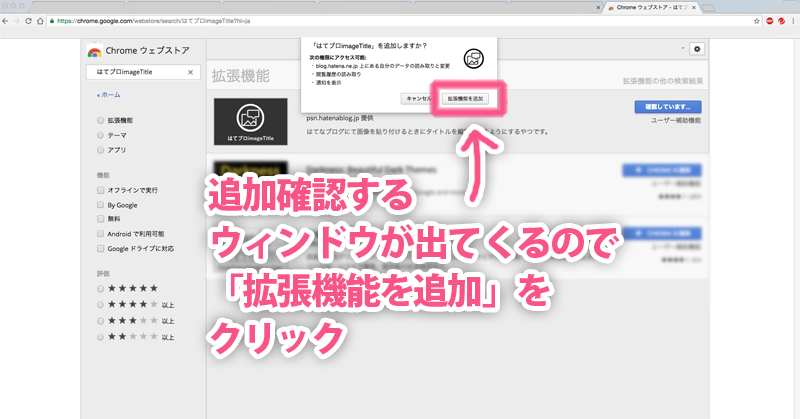This screenshot has height=419, width=800.
Task: Click the blog.hatena.ne.jp permission line
Action: click(x=382, y=66)
